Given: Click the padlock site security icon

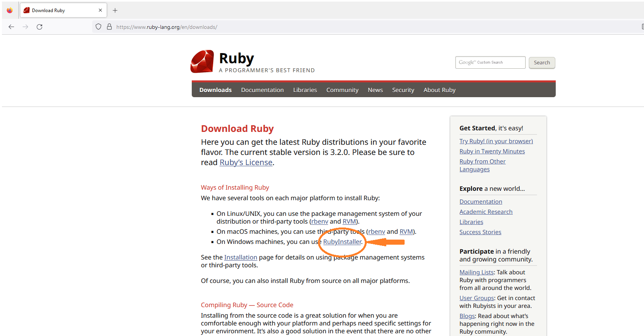Looking at the screenshot, I should (109, 27).
